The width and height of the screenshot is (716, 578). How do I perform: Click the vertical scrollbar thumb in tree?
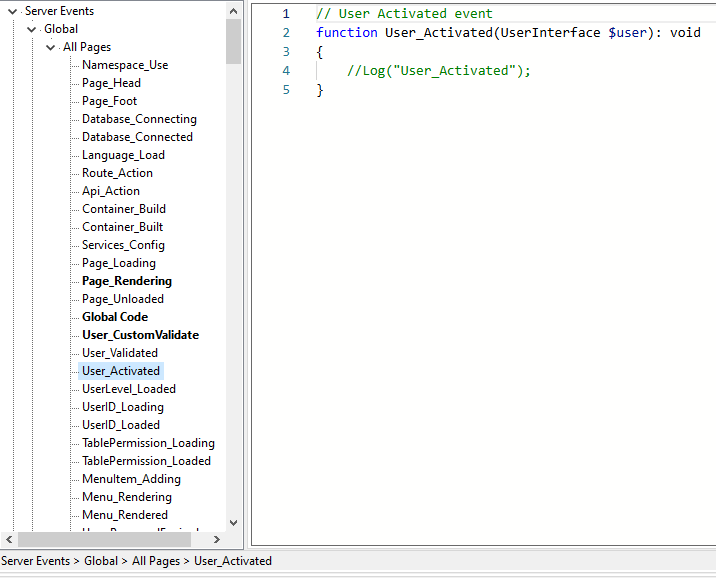pyautogui.click(x=233, y=42)
